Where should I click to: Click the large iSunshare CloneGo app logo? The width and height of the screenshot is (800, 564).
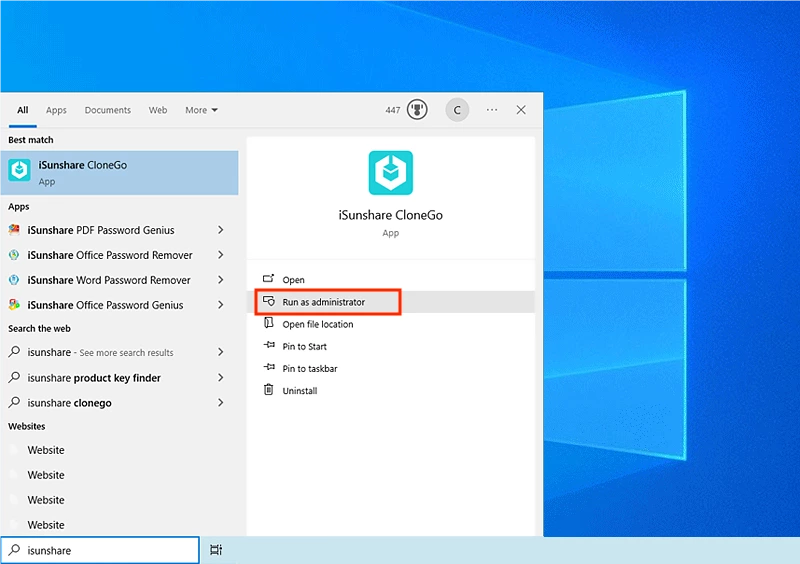click(391, 173)
